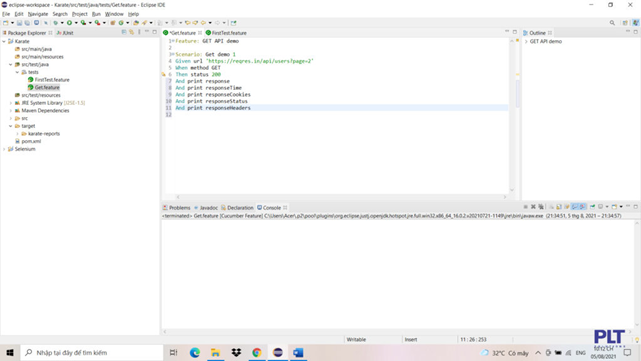Click the New file toolbar icon
The height and width of the screenshot is (361, 641).
(6, 23)
